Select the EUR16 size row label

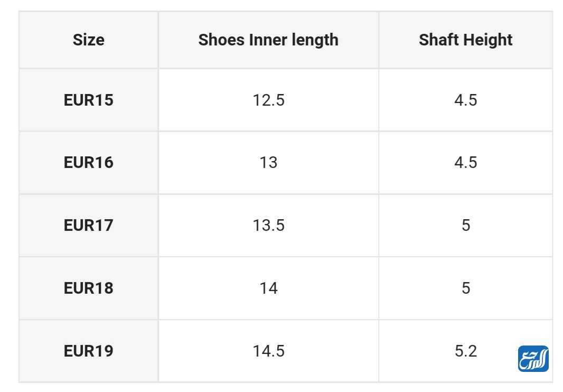click(88, 162)
